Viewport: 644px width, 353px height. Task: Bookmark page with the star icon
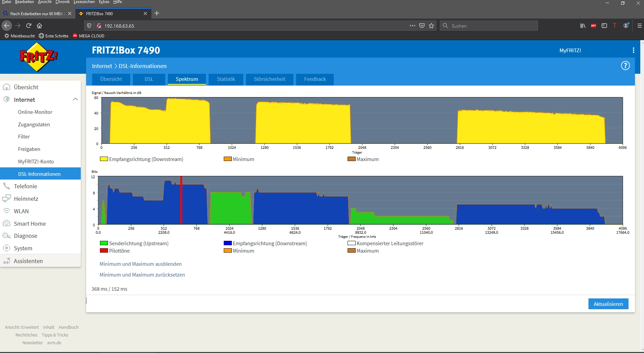[x=431, y=26]
